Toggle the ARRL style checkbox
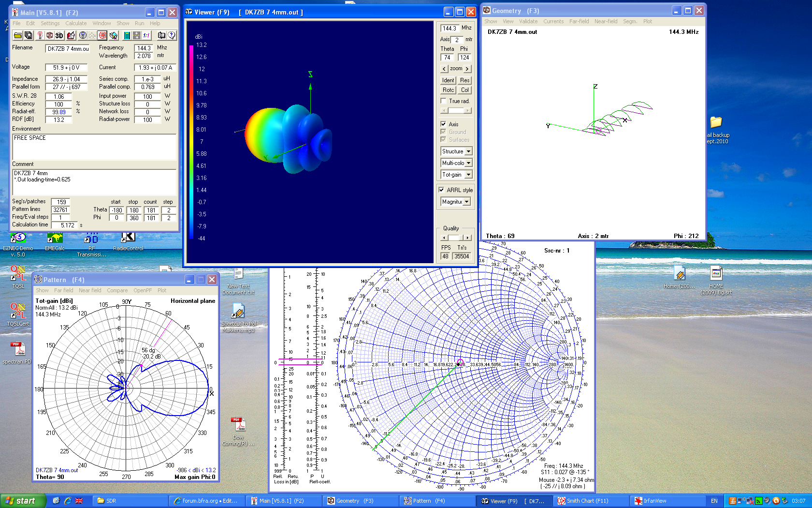This screenshot has width=812, height=508. 441,190
